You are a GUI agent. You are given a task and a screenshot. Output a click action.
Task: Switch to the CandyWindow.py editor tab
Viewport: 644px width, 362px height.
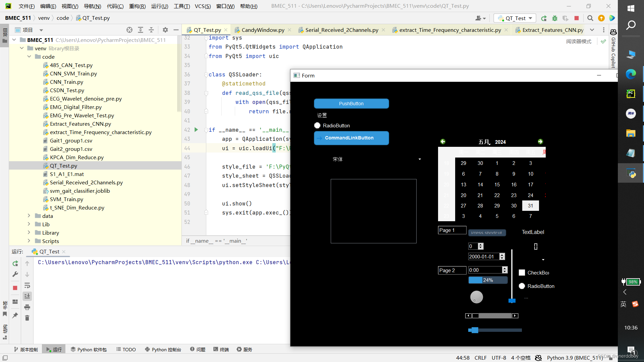coord(263,30)
